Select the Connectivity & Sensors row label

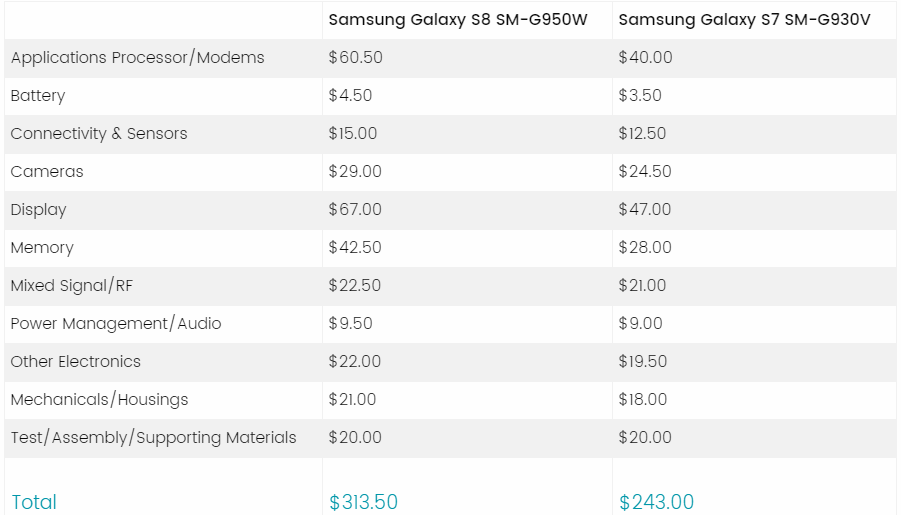99,134
